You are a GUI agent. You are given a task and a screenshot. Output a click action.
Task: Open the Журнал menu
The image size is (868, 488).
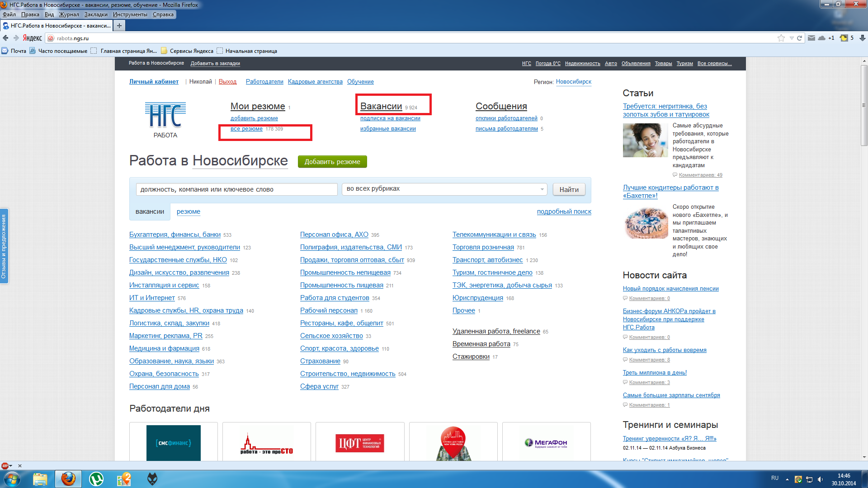(x=69, y=14)
